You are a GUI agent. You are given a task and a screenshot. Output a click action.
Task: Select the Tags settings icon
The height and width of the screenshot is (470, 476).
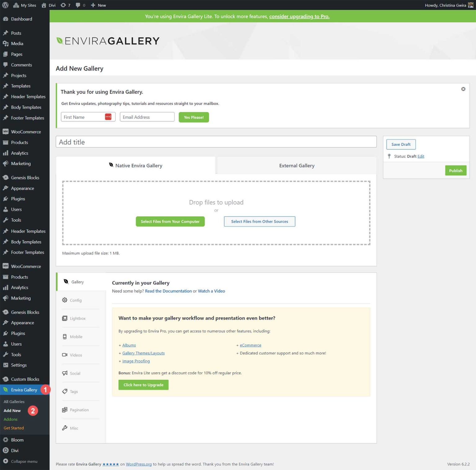(65, 391)
